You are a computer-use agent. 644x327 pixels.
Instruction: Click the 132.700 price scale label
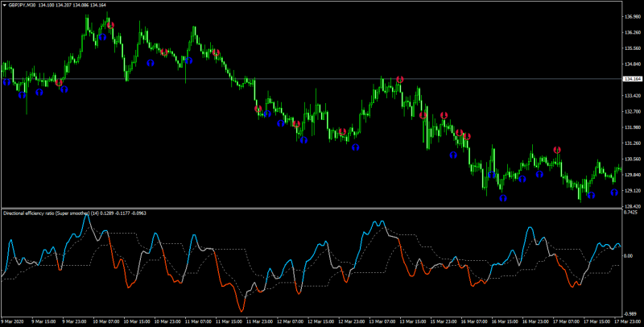tap(633, 111)
